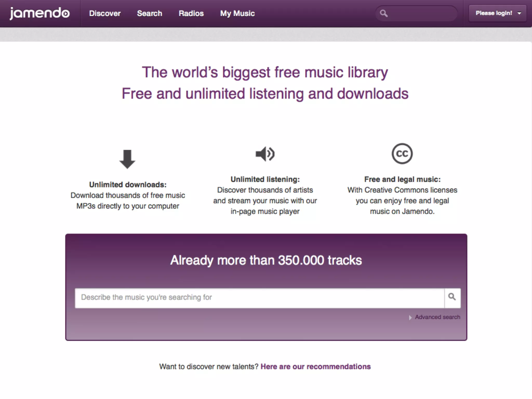Image resolution: width=532 pixels, height=399 pixels.
Task: Open the Advanced search link
Action: coord(437,317)
